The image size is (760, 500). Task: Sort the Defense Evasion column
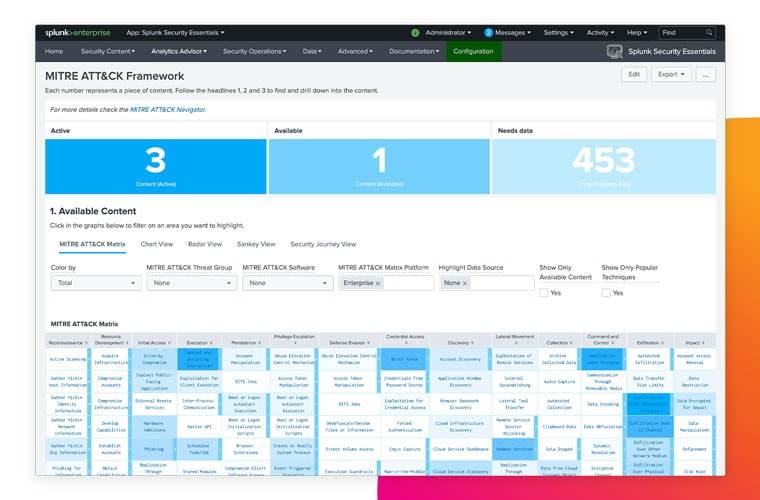368,343
